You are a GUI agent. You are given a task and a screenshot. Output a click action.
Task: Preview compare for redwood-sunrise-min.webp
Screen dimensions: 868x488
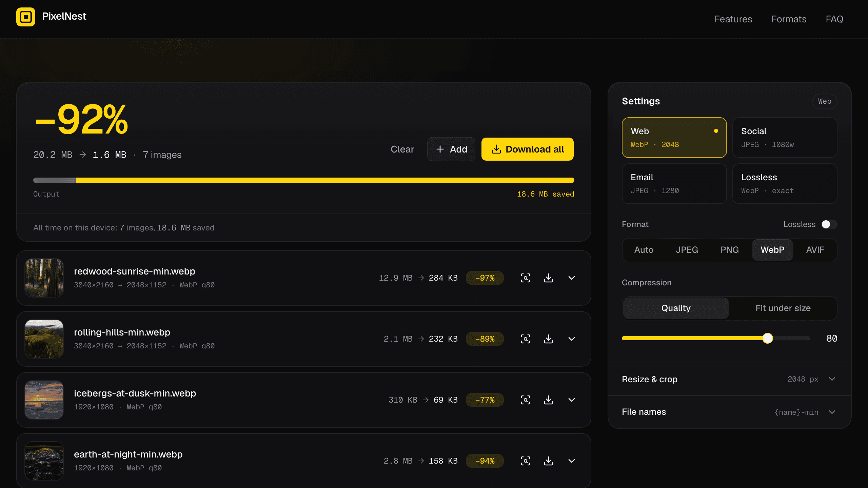[x=526, y=278]
